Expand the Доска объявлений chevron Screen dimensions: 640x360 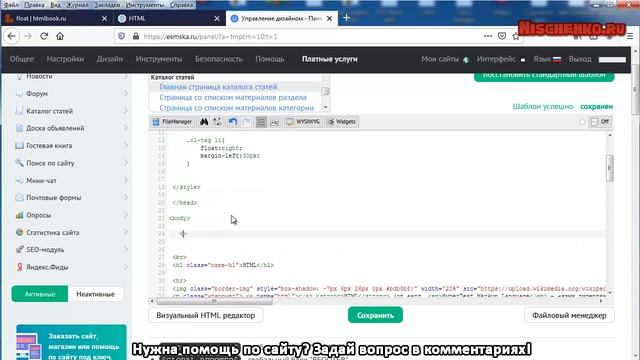(125, 128)
